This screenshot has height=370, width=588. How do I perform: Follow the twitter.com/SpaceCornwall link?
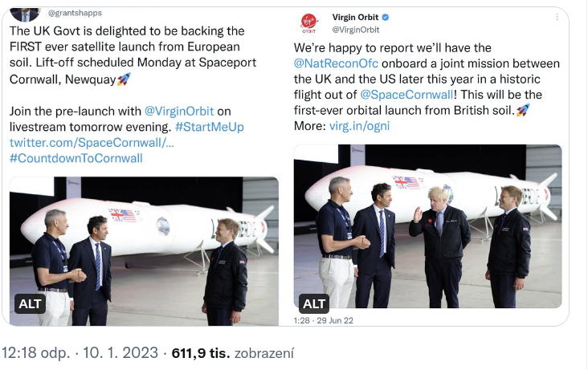click(91, 142)
